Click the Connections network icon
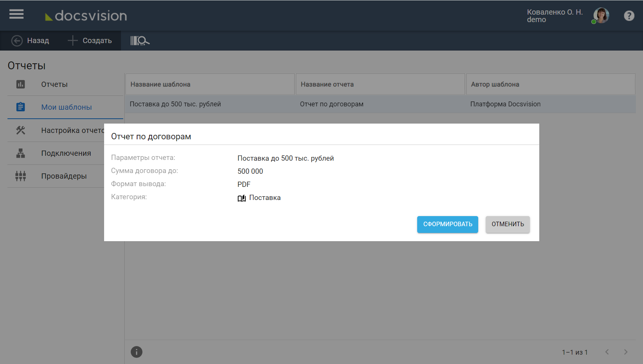Image resolution: width=643 pixels, height=364 pixels. point(21,153)
